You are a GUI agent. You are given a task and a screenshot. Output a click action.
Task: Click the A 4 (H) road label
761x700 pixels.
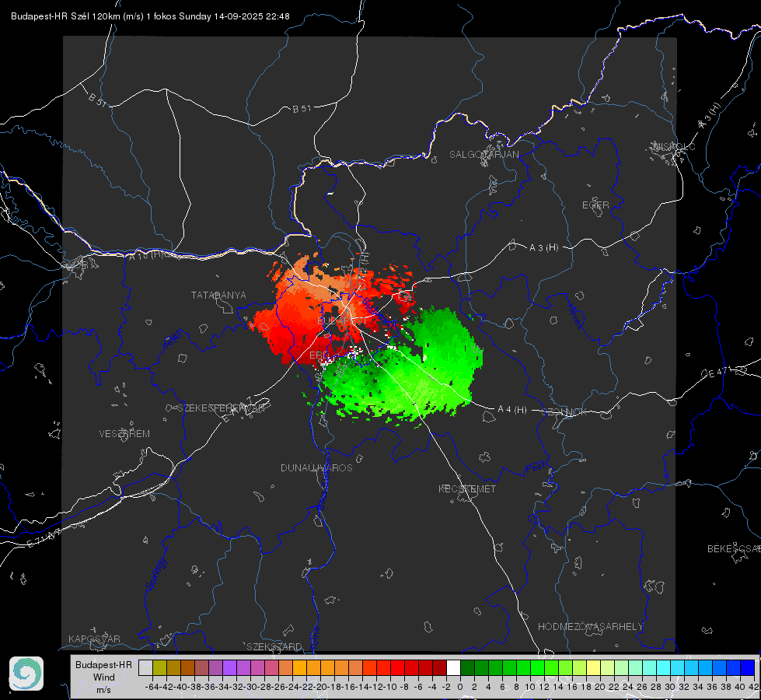[x=512, y=410]
